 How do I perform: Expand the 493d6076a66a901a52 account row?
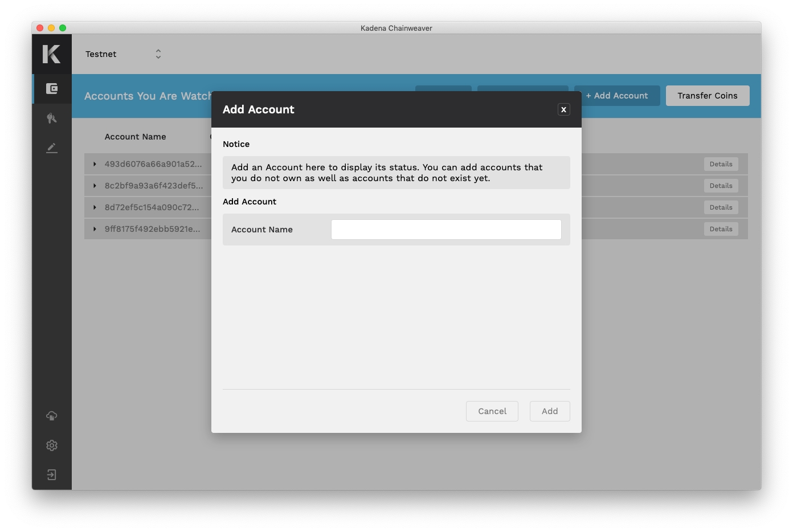pyautogui.click(x=95, y=164)
